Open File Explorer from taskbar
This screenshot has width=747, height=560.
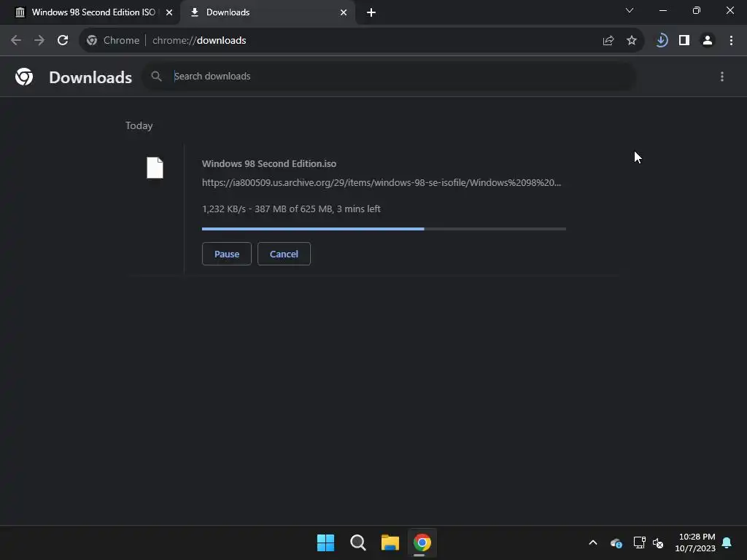click(x=390, y=542)
